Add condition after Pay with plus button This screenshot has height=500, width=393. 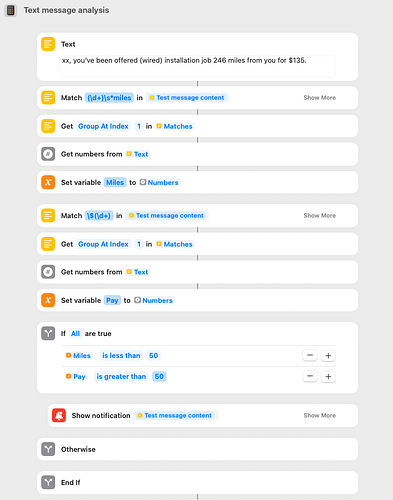tap(328, 376)
